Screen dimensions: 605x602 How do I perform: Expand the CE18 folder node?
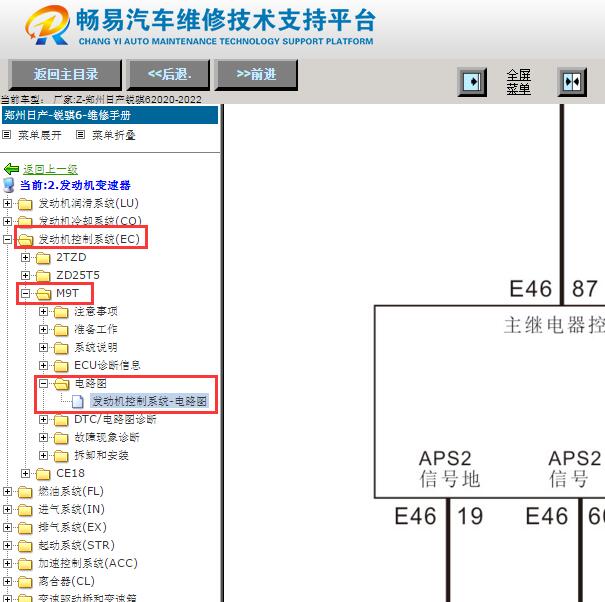[25, 473]
